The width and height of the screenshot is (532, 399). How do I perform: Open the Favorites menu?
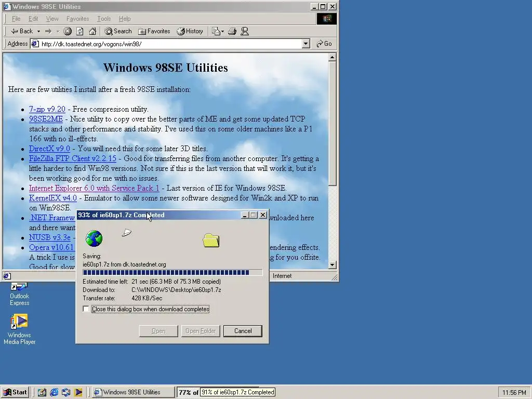pyautogui.click(x=78, y=19)
